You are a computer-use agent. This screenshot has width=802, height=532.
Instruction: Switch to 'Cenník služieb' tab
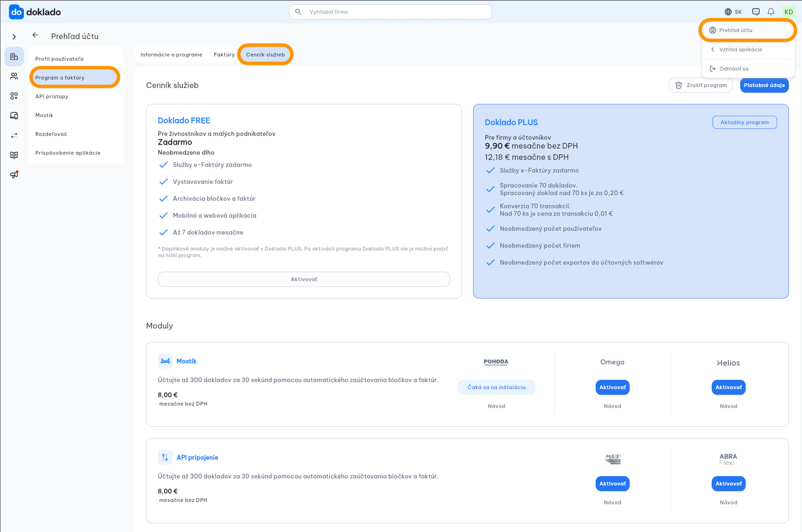(x=265, y=55)
